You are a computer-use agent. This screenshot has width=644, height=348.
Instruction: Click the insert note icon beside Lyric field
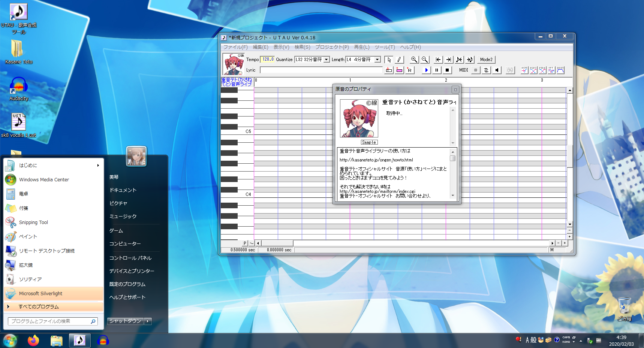(x=389, y=70)
